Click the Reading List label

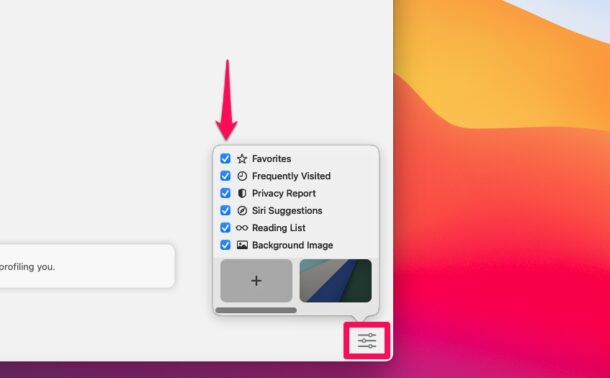tap(279, 228)
